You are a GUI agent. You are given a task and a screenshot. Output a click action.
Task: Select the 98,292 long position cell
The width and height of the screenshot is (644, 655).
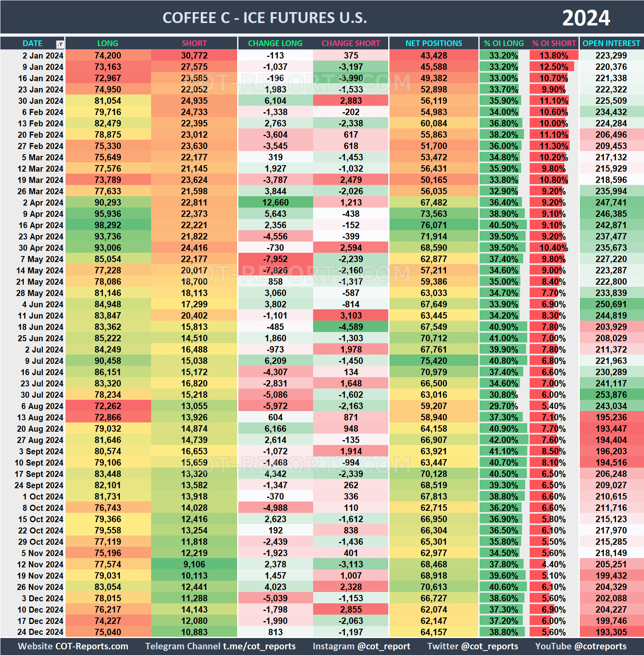tap(107, 225)
